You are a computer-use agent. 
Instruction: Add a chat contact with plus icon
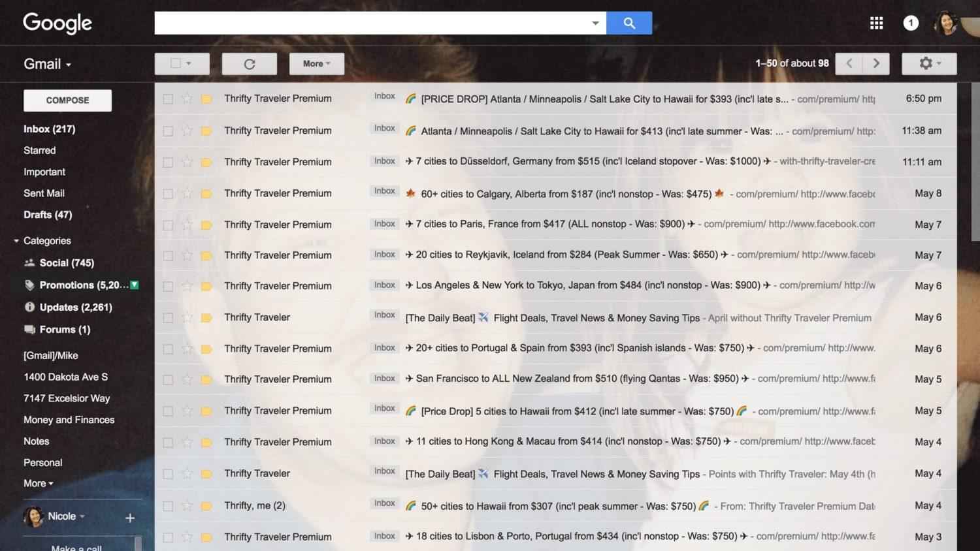130,518
